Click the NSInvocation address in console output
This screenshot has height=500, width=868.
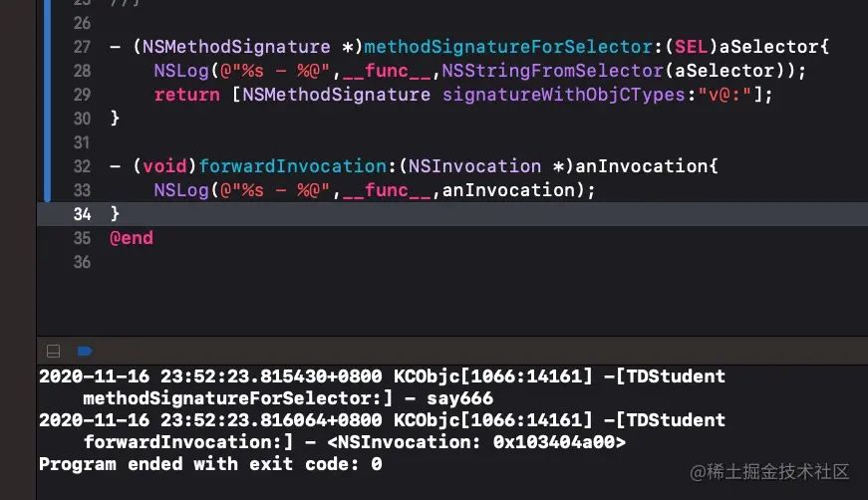pyautogui.click(x=560, y=442)
